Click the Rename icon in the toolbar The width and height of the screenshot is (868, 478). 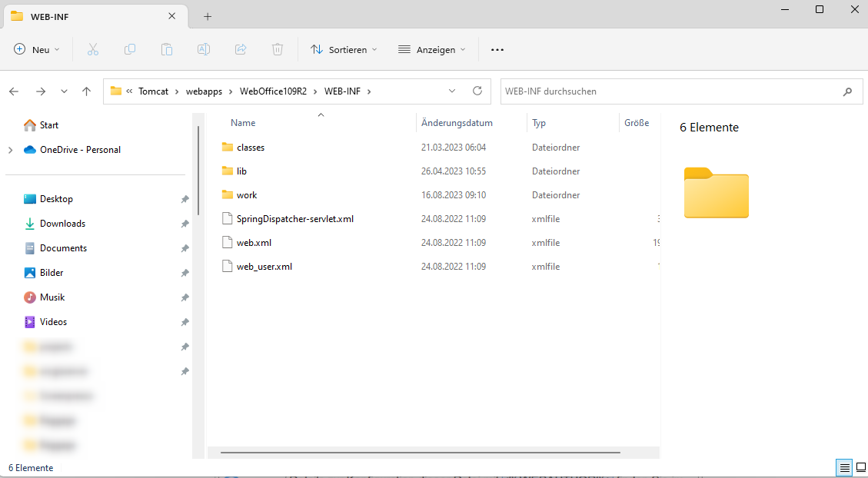[x=204, y=48]
